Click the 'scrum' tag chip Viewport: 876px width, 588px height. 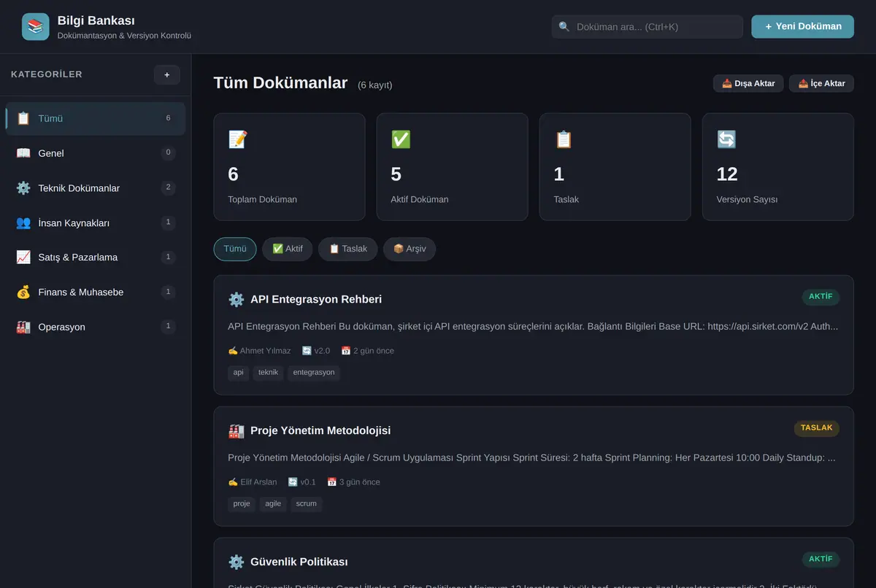(x=307, y=504)
